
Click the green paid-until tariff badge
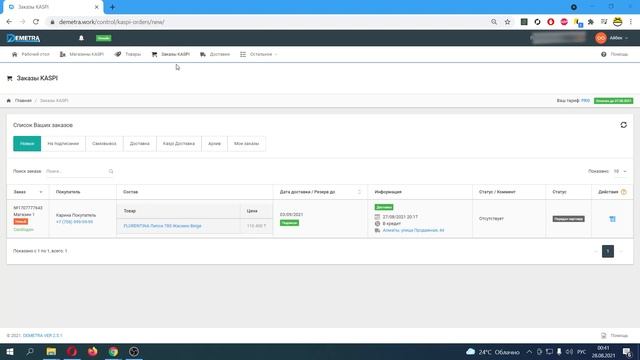[613, 100]
